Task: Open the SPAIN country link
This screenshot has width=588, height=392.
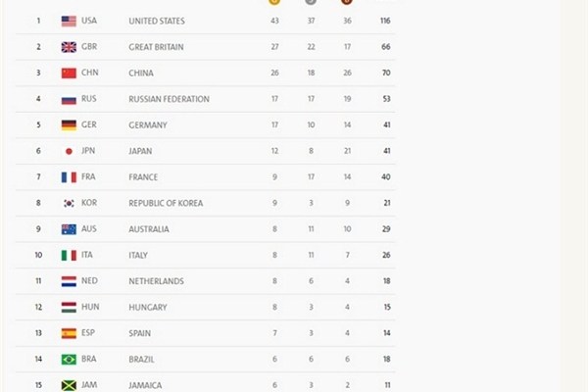Action: point(140,333)
